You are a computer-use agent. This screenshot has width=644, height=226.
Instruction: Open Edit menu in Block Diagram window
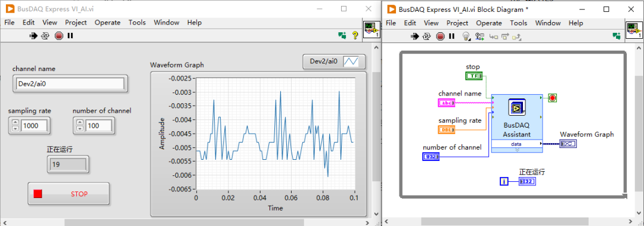pos(410,23)
